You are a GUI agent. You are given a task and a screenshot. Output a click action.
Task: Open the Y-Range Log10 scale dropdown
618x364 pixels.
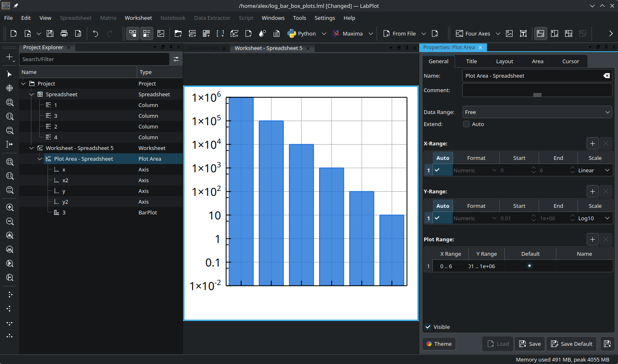point(594,218)
